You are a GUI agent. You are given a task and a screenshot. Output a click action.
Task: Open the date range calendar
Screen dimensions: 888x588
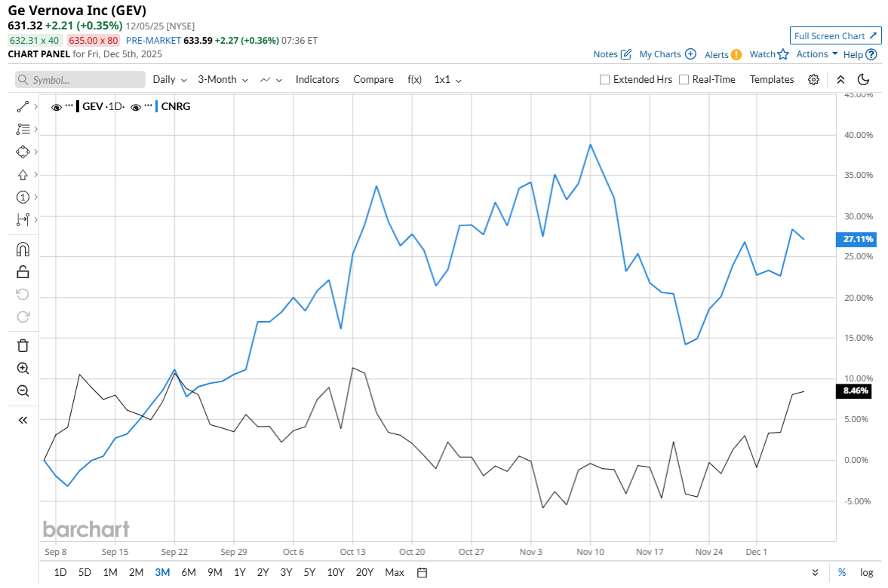click(422, 573)
